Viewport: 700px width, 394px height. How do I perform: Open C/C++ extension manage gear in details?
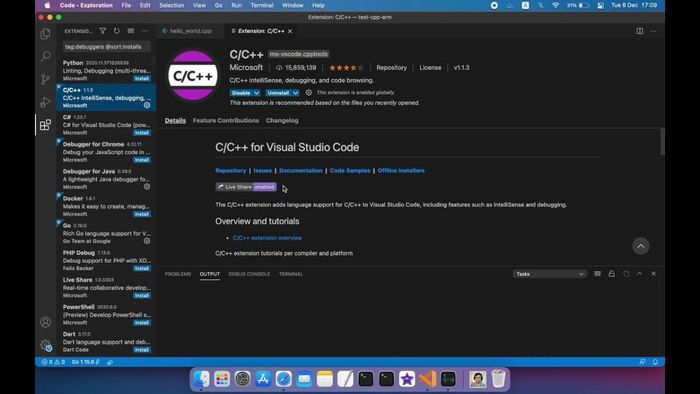(x=308, y=92)
